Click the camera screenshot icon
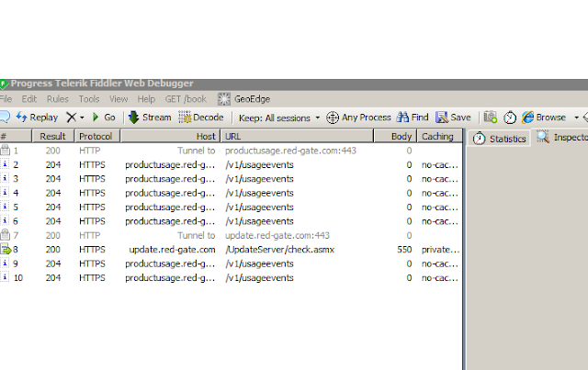Screen dimensions: 588x370 (490, 118)
